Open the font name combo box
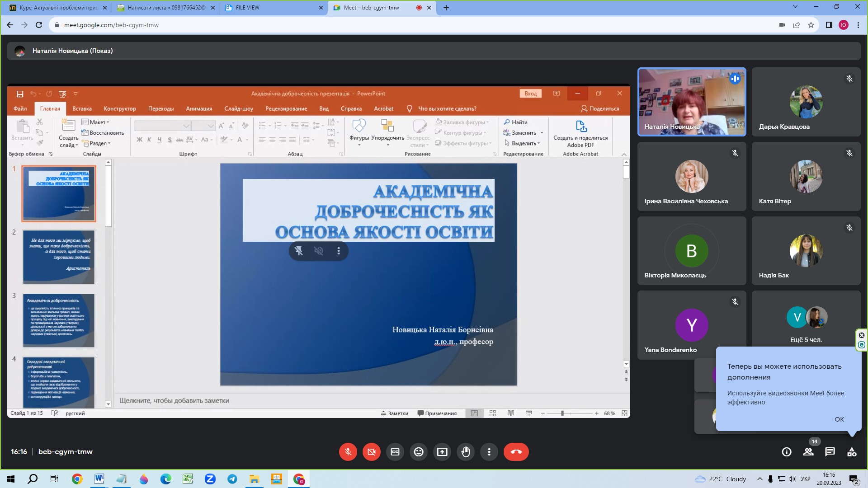 click(x=162, y=126)
